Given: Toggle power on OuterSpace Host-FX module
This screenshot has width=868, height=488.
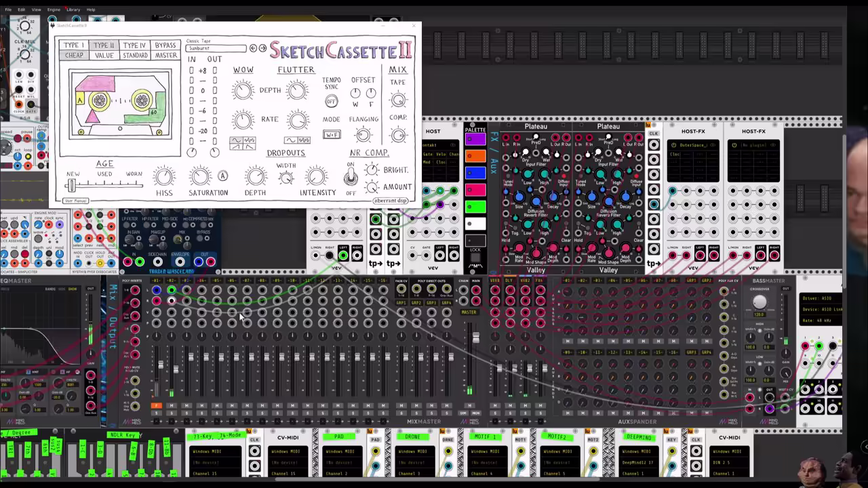Looking at the screenshot, I should (673, 144).
